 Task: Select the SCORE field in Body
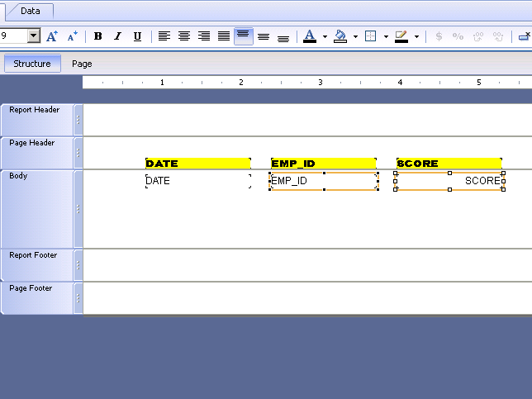449,181
